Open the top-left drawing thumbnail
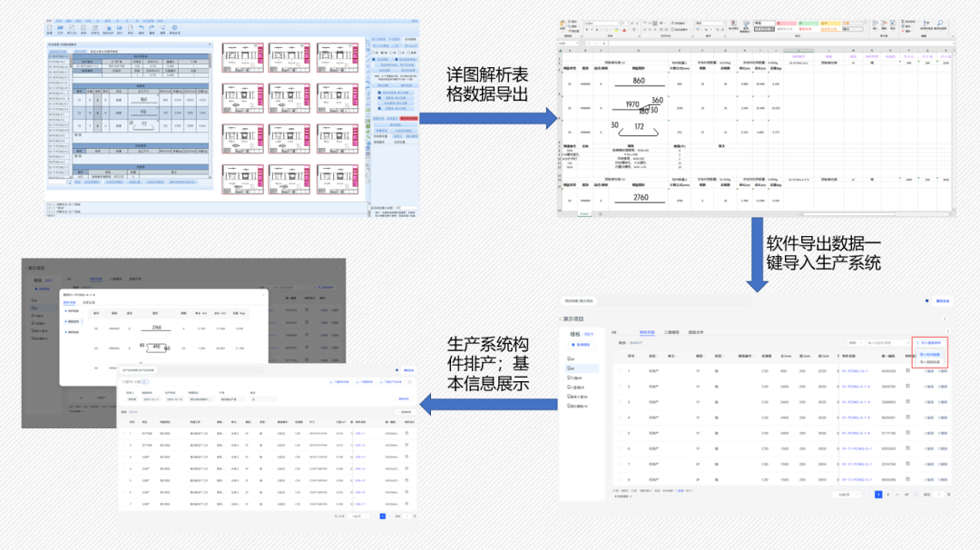The image size is (980, 550). 242,59
